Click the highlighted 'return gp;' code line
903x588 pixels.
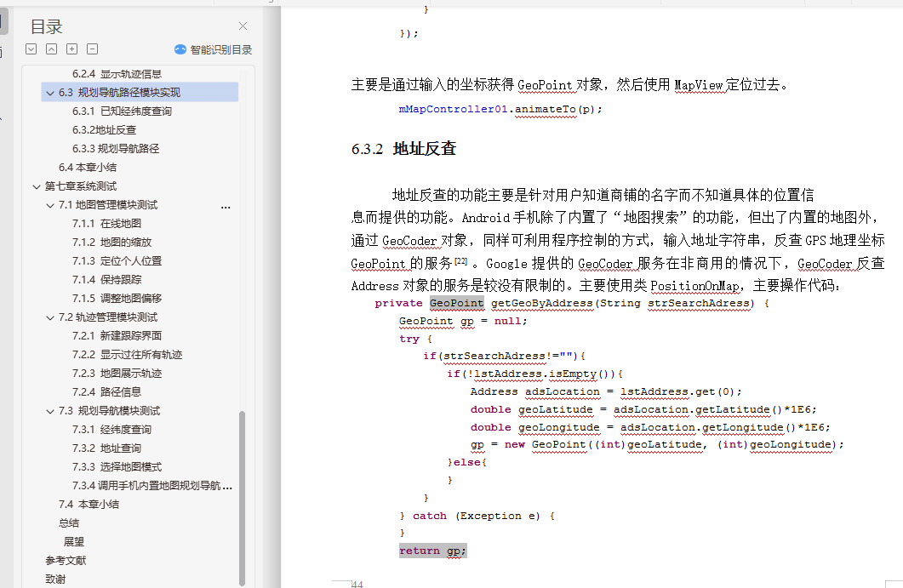tap(433, 551)
